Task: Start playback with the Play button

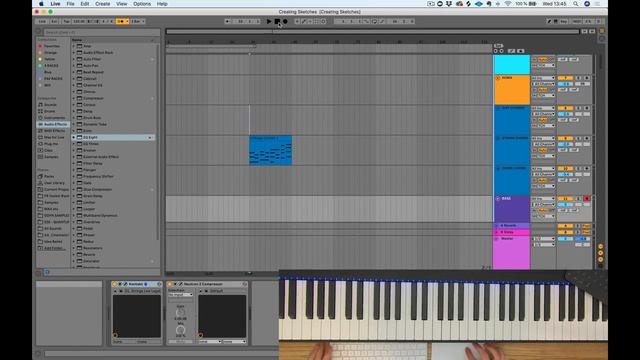Action: click(x=269, y=21)
